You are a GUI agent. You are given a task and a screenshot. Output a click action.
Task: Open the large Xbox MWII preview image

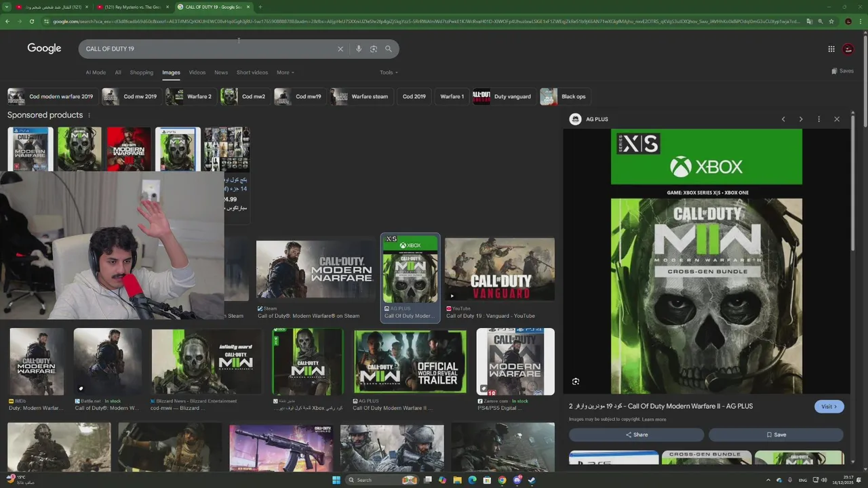click(x=707, y=262)
